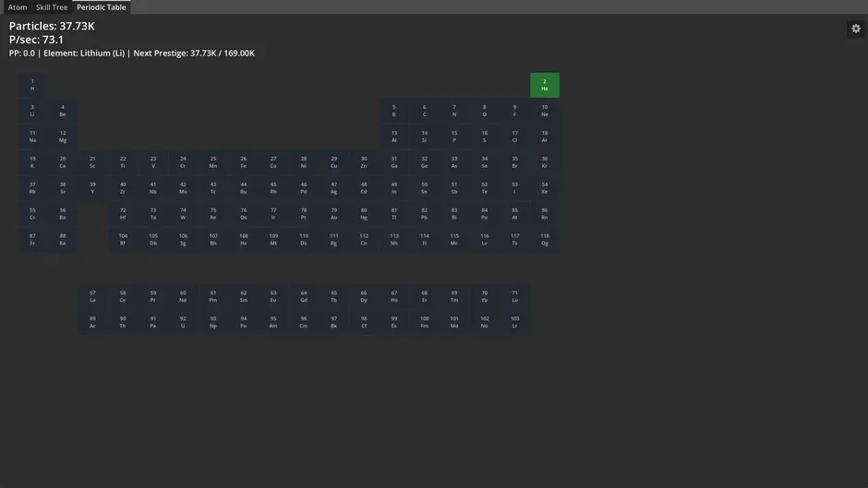
Task: Pick Lanthanum (La), element 57
Action: point(92,296)
